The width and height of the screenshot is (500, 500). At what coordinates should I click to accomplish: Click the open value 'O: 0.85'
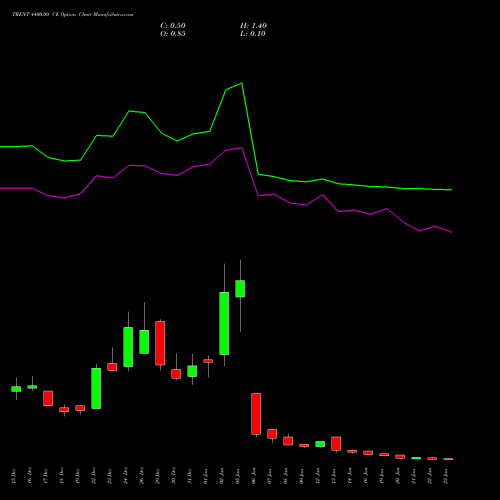tap(173, 34)
